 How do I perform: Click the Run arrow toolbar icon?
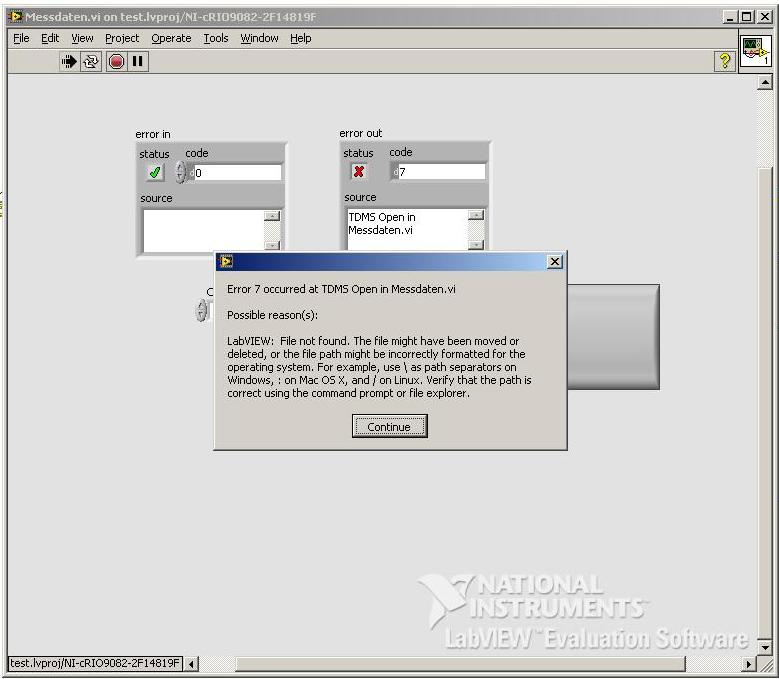(x=69, y=62)
